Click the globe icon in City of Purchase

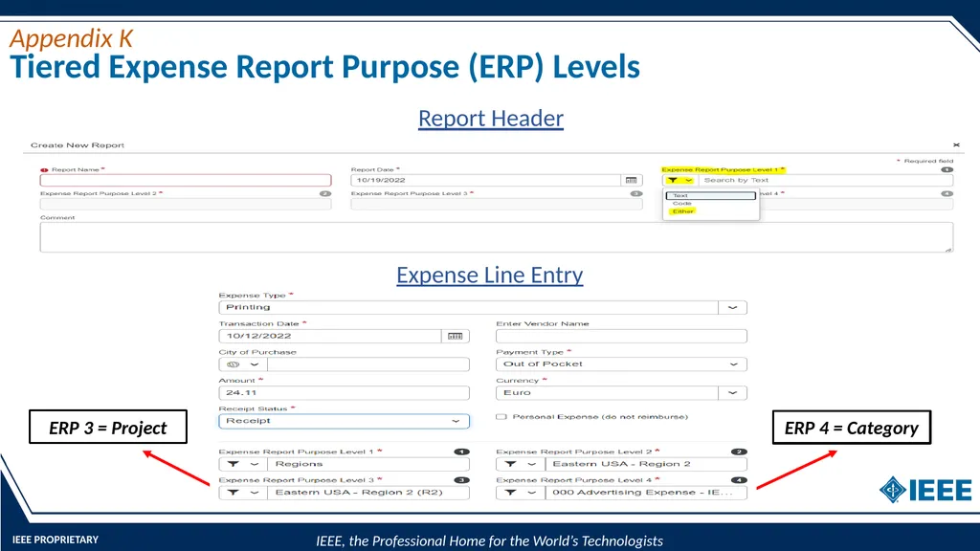coord(234,364)
